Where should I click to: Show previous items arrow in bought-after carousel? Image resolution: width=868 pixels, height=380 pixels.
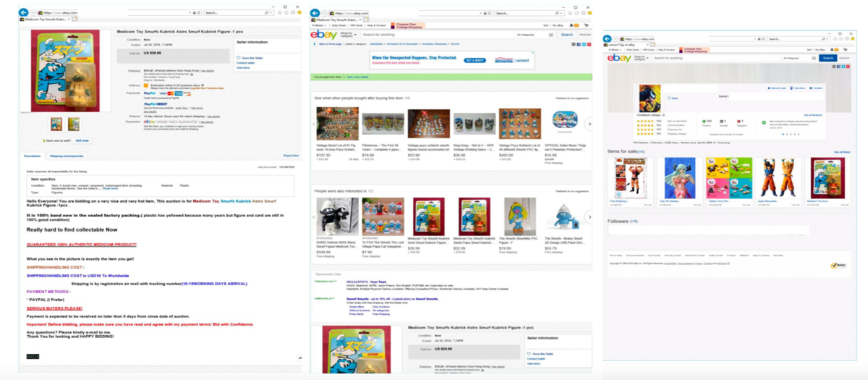pos(313,124)
